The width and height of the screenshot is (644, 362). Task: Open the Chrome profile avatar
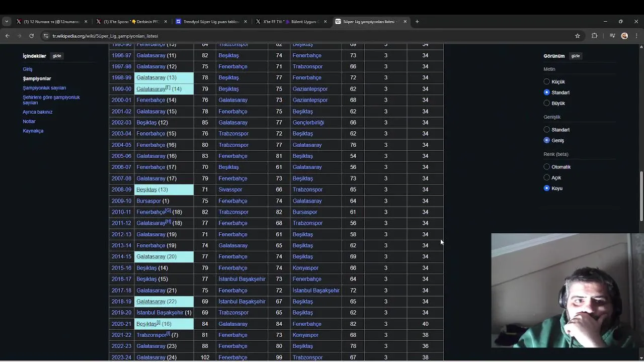click(624, 36)
